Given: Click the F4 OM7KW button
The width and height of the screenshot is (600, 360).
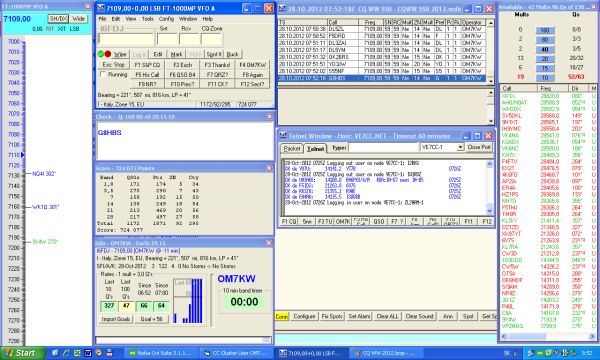Looking at the screenshot, I should click(253, 65).
